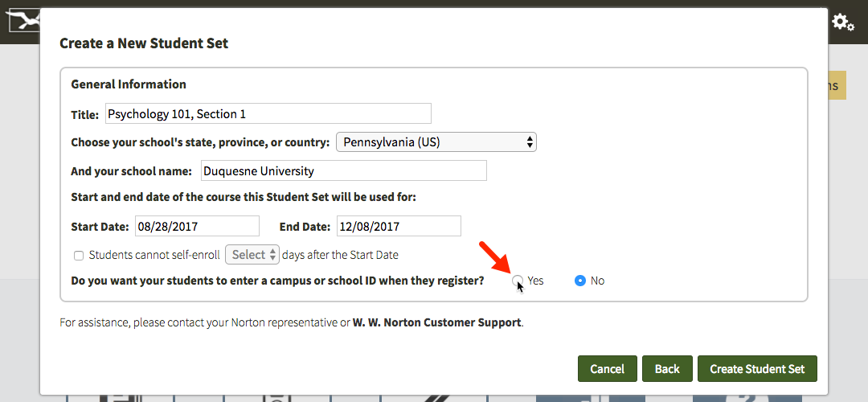
Task: Click the General Information section label
Action: 129,84
